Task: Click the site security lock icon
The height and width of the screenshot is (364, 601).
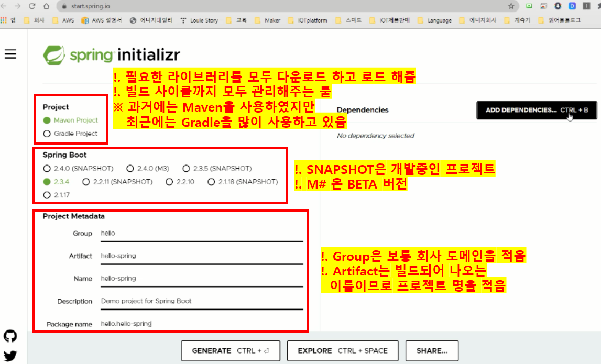Action: pyautogui.click(x=64, y=6)
